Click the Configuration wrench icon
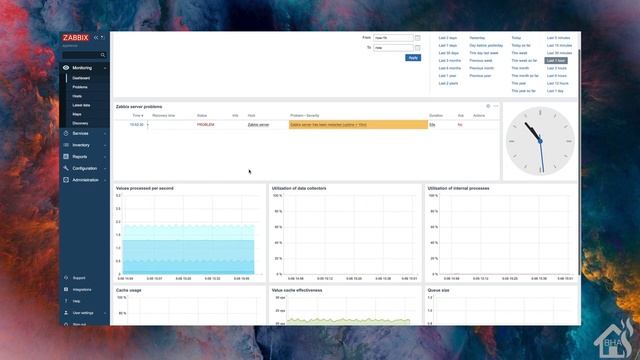 [66, 168]
